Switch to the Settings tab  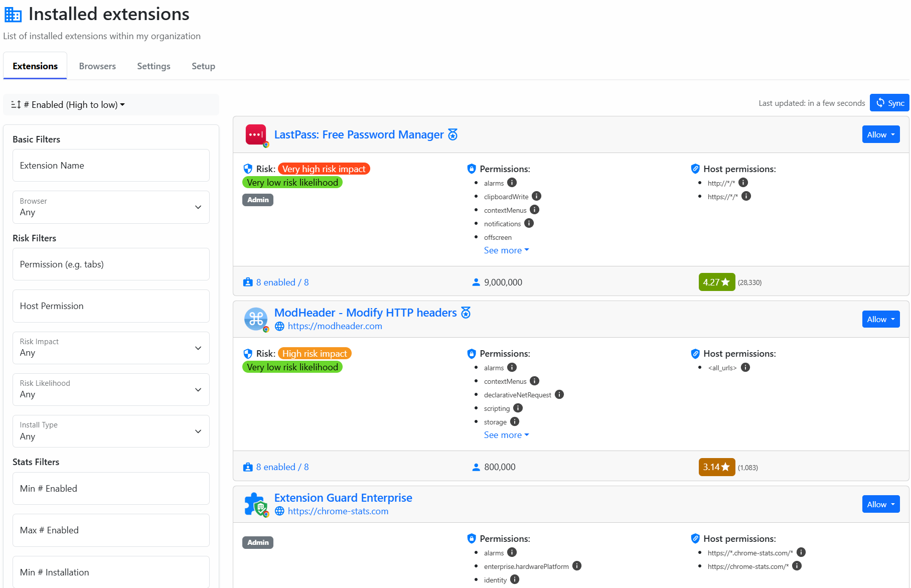[x=154, y=66]
